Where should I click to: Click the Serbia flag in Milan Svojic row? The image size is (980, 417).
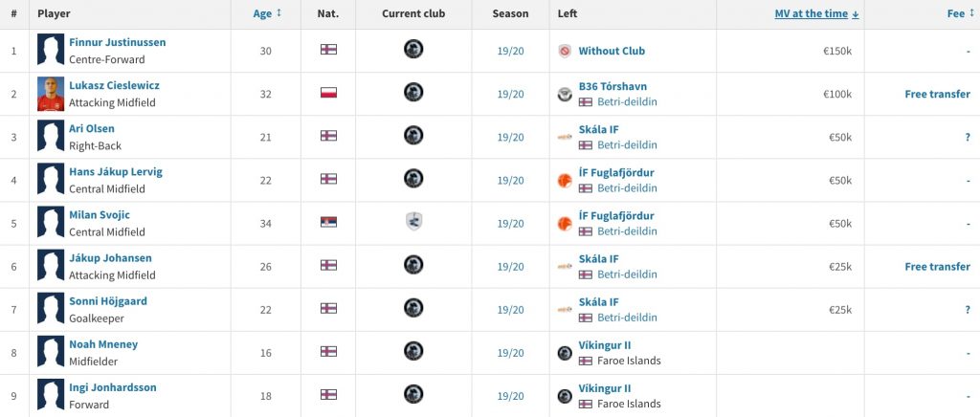(328, 222)
